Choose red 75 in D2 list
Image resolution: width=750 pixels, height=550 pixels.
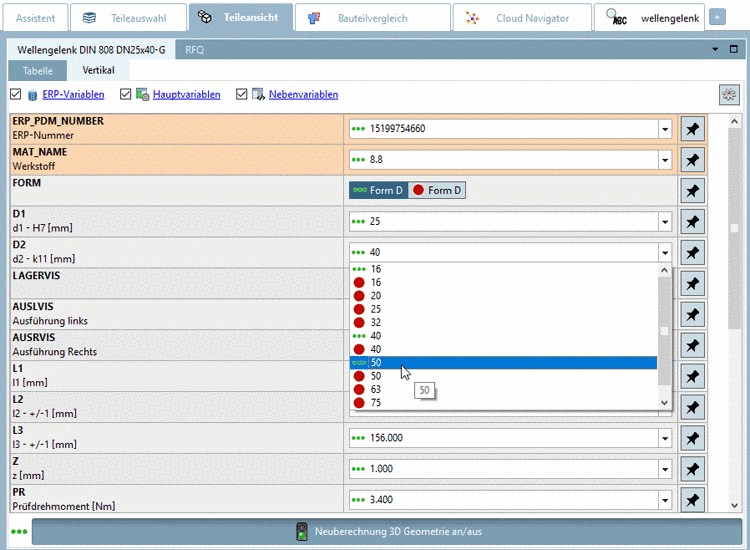coord(503,403)
